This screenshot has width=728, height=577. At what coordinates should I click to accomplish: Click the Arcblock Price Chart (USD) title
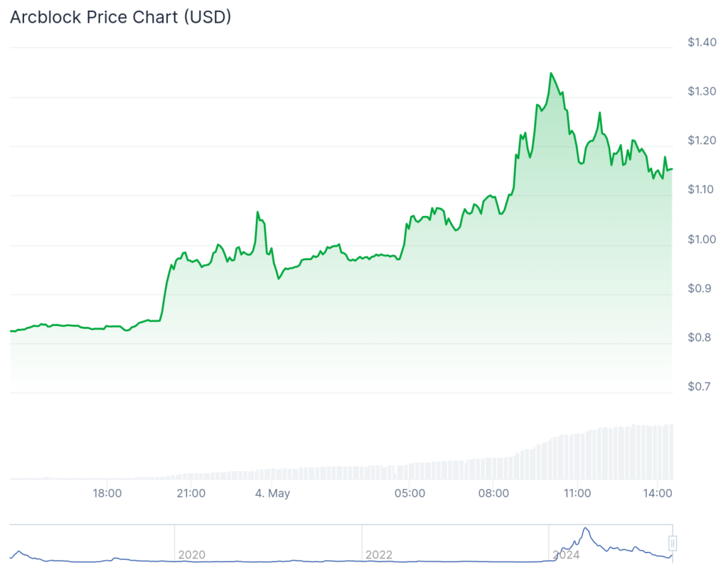coord(121,18)
